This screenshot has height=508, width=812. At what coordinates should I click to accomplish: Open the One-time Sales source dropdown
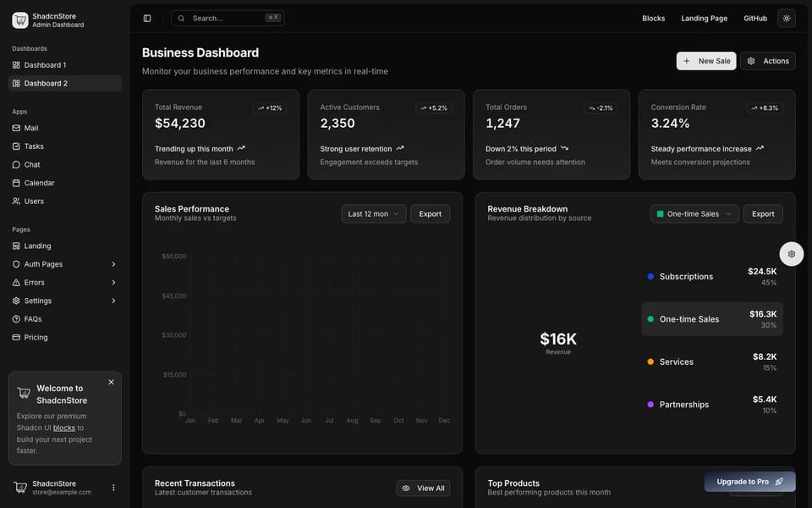coord(694,213)
